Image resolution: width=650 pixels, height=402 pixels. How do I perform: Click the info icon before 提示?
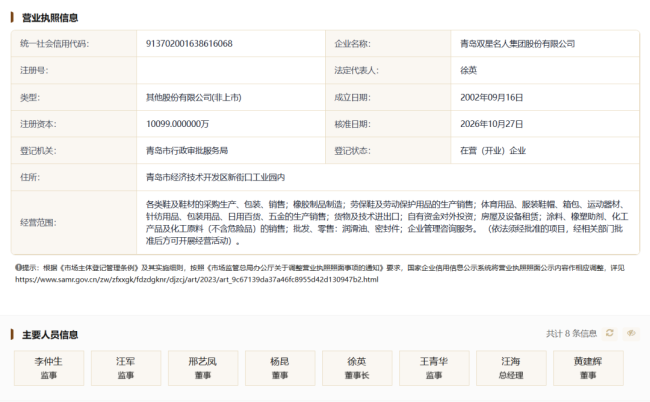[18, 268]
